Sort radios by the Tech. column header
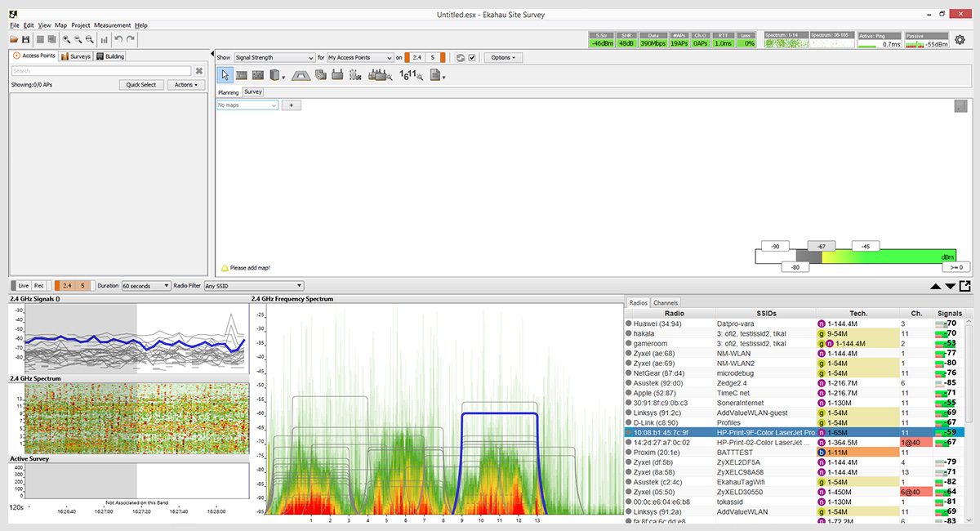The width and height of the screenshot is (980, 531). [857, 314]
